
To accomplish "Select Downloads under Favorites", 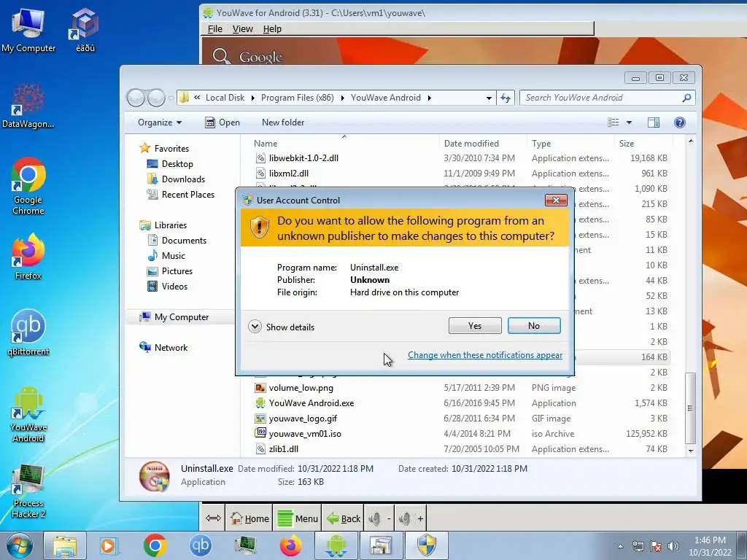I will coord(183,179).
